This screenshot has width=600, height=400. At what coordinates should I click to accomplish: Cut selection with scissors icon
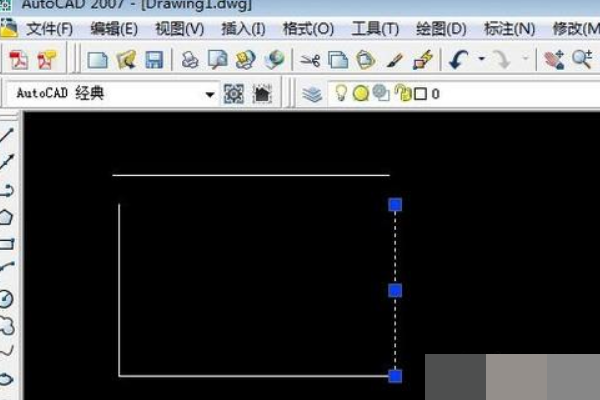(310, 60)
